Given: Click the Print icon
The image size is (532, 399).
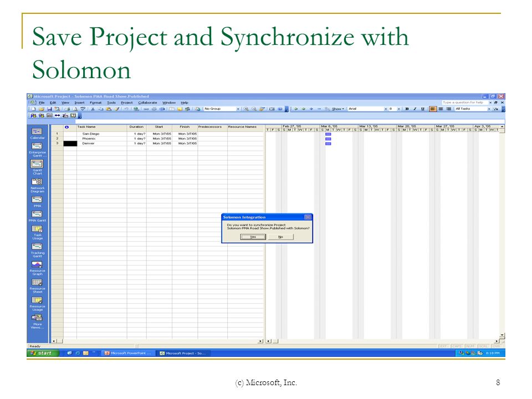Looking at the screenshot, I should pos(67,109).
